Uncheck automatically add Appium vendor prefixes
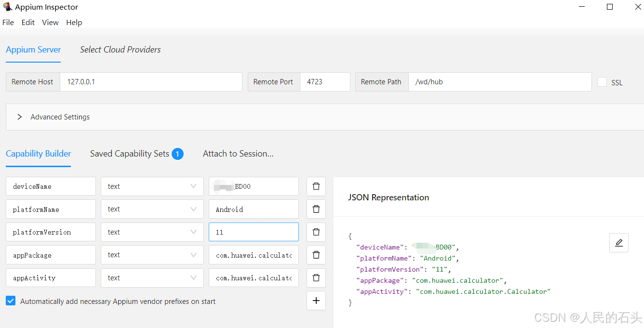This screenshot has width=644, height=328. coord(11,301)
